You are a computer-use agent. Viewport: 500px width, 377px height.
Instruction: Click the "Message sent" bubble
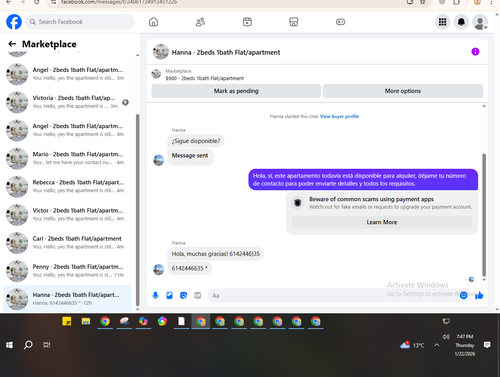click(190, 156)
